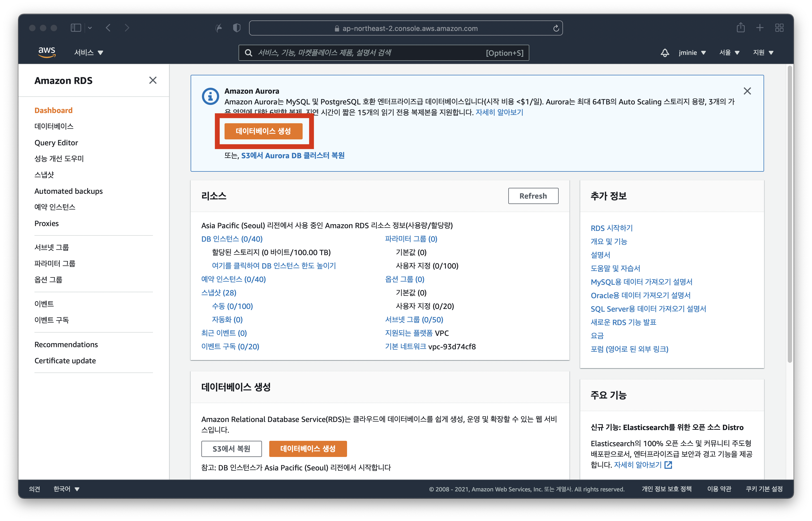812x521 pixels.
Task: Select 데이터베이스 in the sidebar menu
Action: click(54, 126)
